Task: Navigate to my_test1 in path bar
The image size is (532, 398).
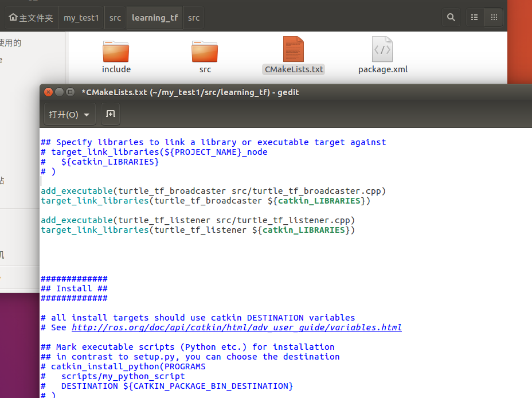Action: [x=81, y=18]
